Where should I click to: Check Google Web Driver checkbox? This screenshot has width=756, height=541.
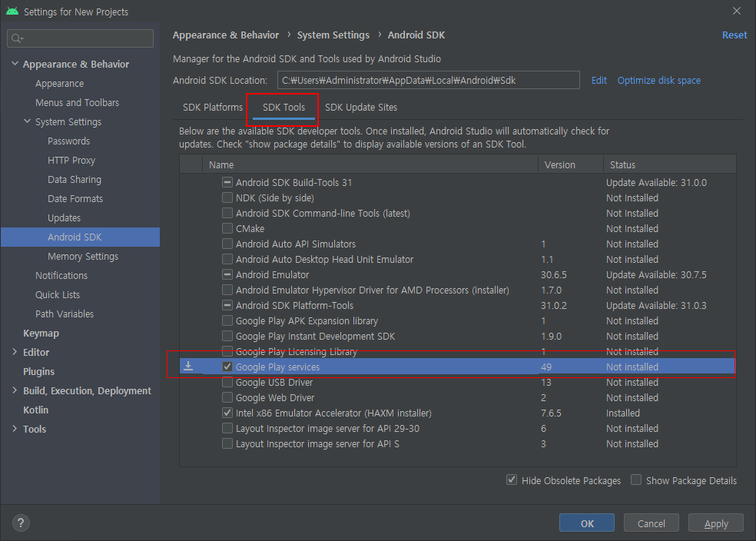[x=227, y=398]
